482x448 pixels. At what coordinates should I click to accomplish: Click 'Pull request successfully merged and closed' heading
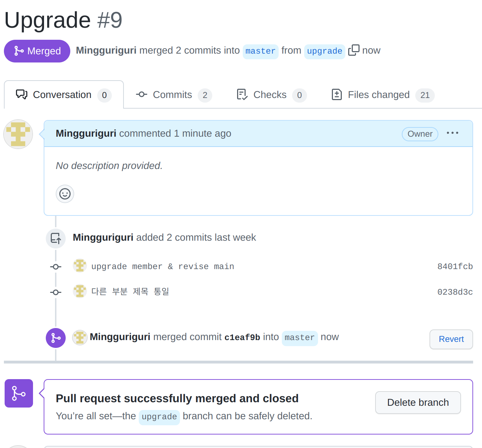pos(177,398)
